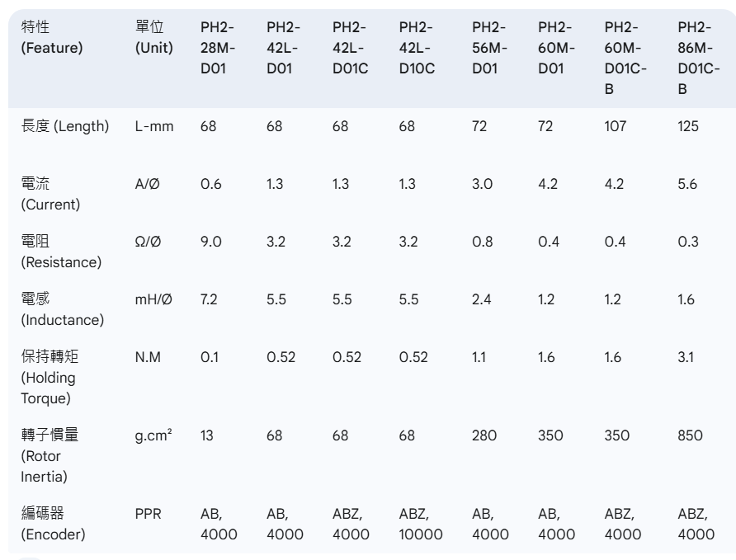Select the length value 125

tap(687, 126)
